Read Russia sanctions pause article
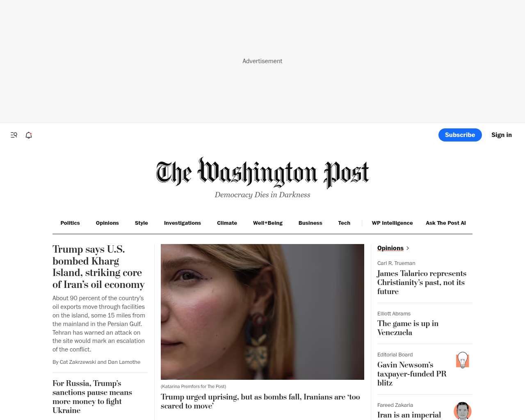The image size is (525, 420). (92, 397)
